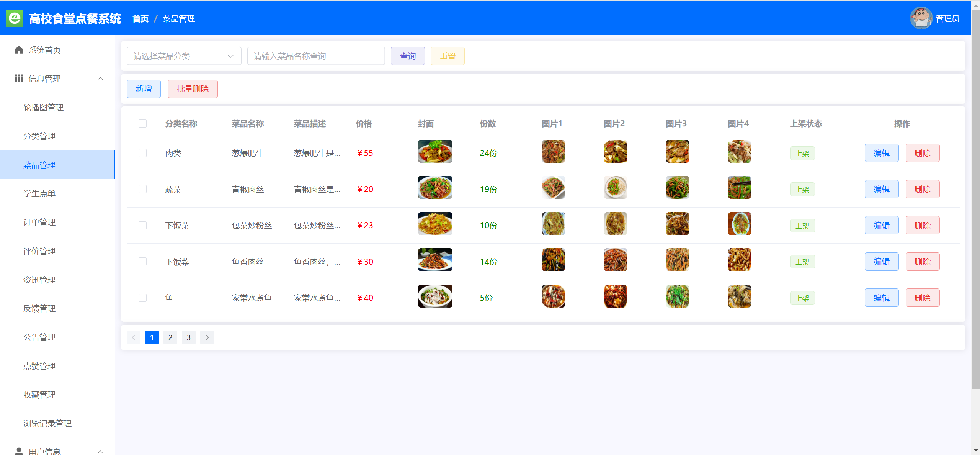
Task: Click the grid icon beside 信息管理
Action: coord(19,79)
